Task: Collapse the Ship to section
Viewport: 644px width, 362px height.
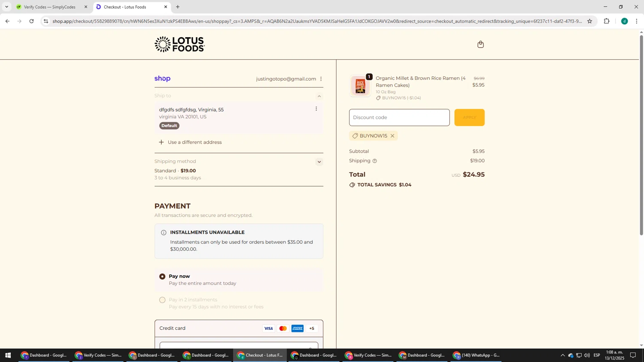Action: point(319,96)
